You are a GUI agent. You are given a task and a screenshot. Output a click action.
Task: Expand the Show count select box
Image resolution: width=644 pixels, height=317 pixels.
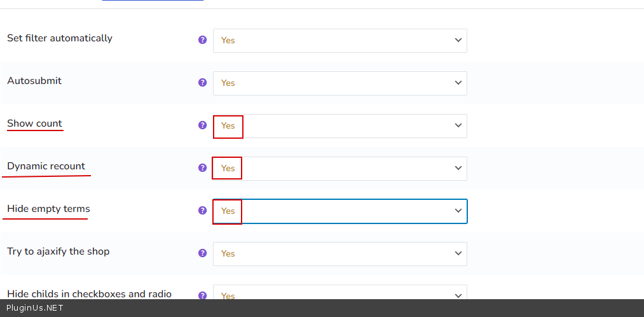coord(339,125)
